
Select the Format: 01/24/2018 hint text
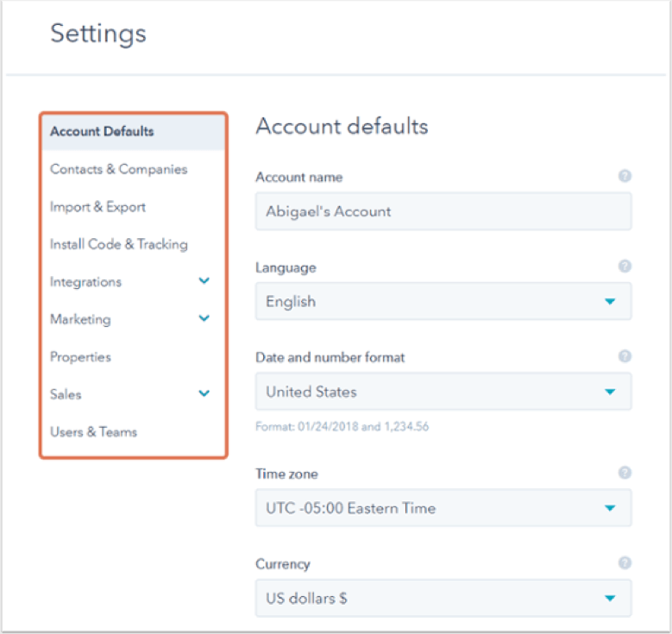(342, 426)
